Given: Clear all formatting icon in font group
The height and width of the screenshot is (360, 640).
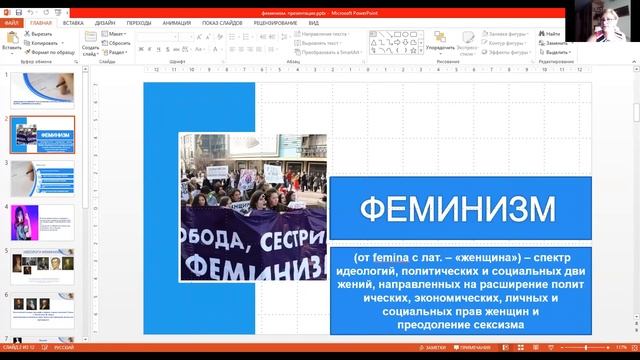Looking at the screenshot, I should click(220, 37).
